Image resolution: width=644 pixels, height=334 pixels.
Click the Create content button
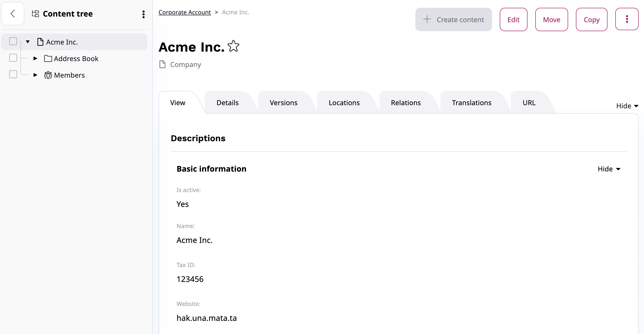453,19
